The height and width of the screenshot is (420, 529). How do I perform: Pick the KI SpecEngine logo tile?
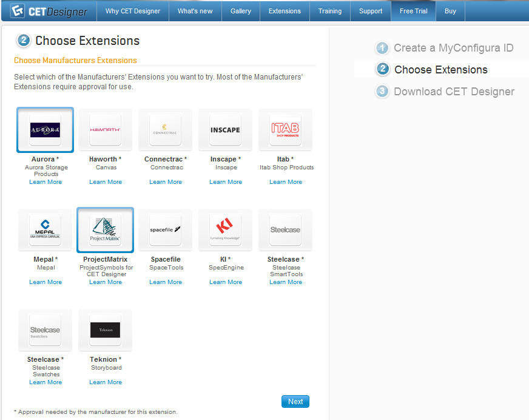point(226,230)
